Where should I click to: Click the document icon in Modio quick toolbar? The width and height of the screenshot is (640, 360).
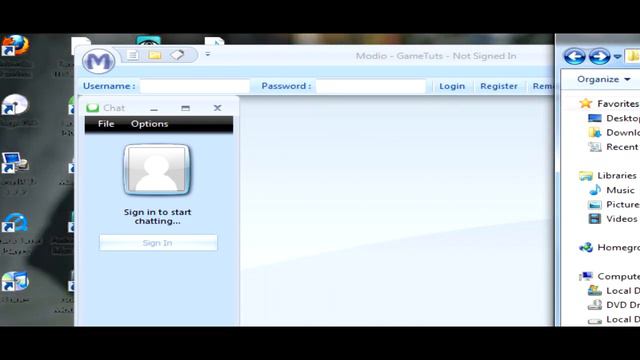pos(132,55)
